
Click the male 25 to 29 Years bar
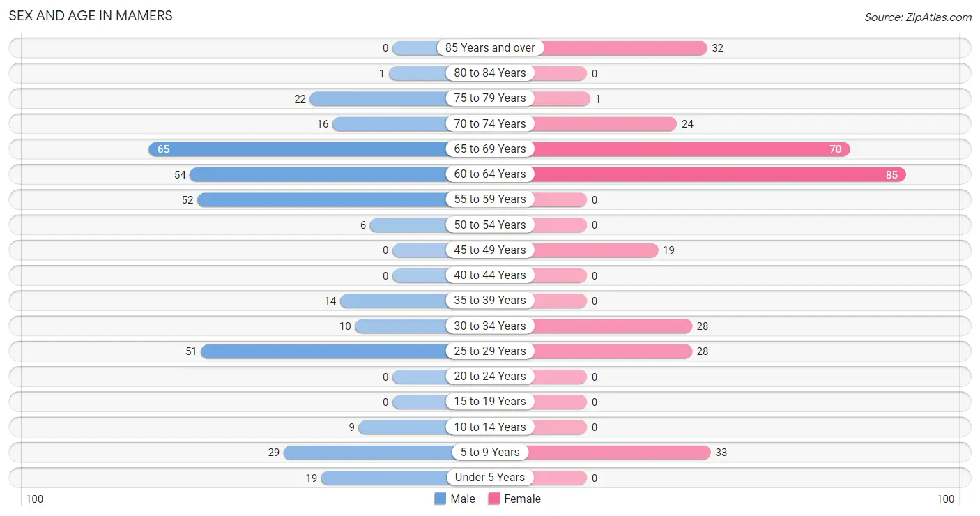(x=326, y=351)
